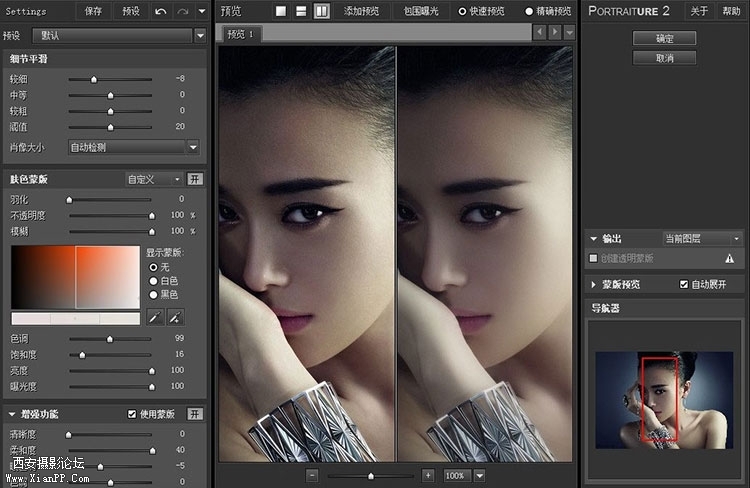The height and width of the screenshot is (488, 750).
Task: Enable 精确预览 accurate preview option
Action: 530,11
